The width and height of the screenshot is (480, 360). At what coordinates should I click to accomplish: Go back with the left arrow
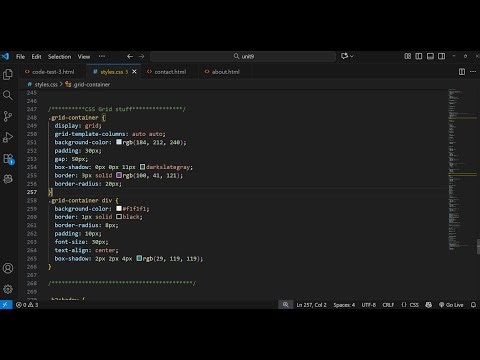[130, 57]
